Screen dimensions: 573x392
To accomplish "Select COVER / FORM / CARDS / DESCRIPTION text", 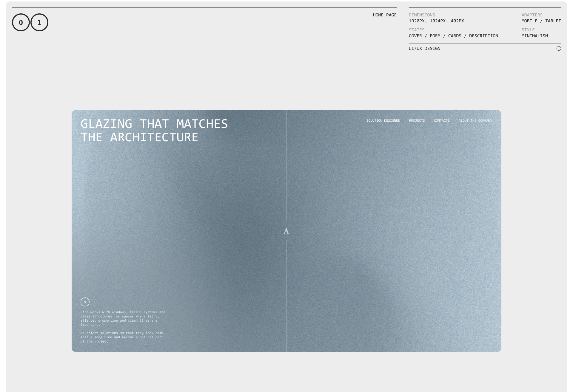I will [x=453, y=36].
